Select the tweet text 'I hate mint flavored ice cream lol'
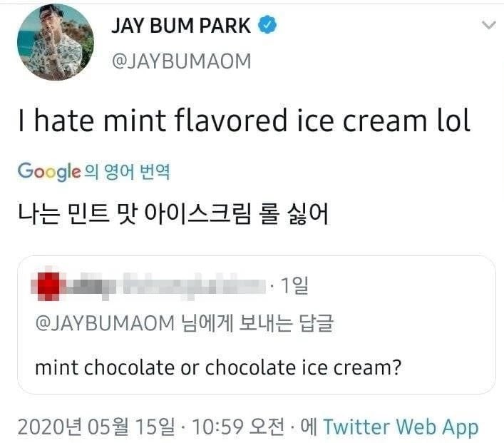Image resolution: width=504 pixels, height=443 pixels. pyautogui.click(x=245, y=120)
